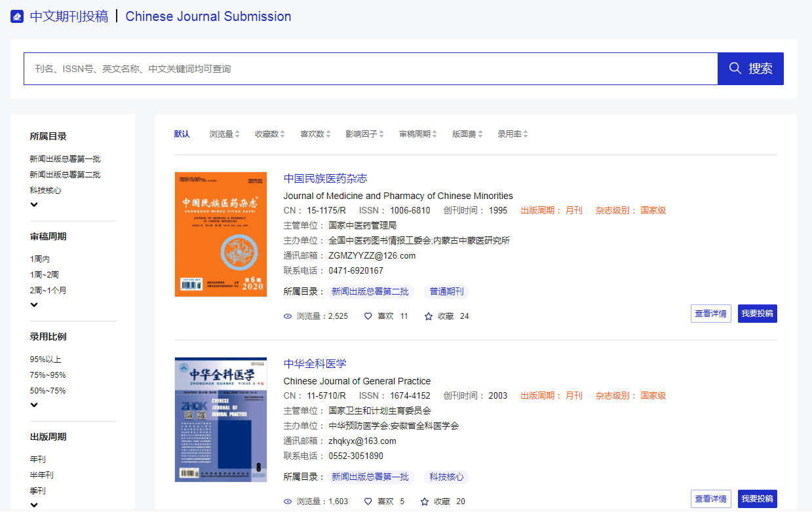This screenshot has width=812, height=512.
Task: Filter acceptance rate 75%~95%
Action: point(47,375)
